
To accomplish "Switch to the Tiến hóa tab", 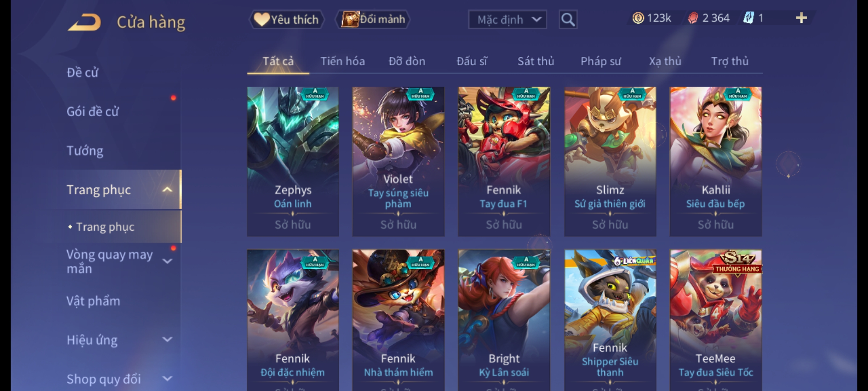I will tap(342, 61).
